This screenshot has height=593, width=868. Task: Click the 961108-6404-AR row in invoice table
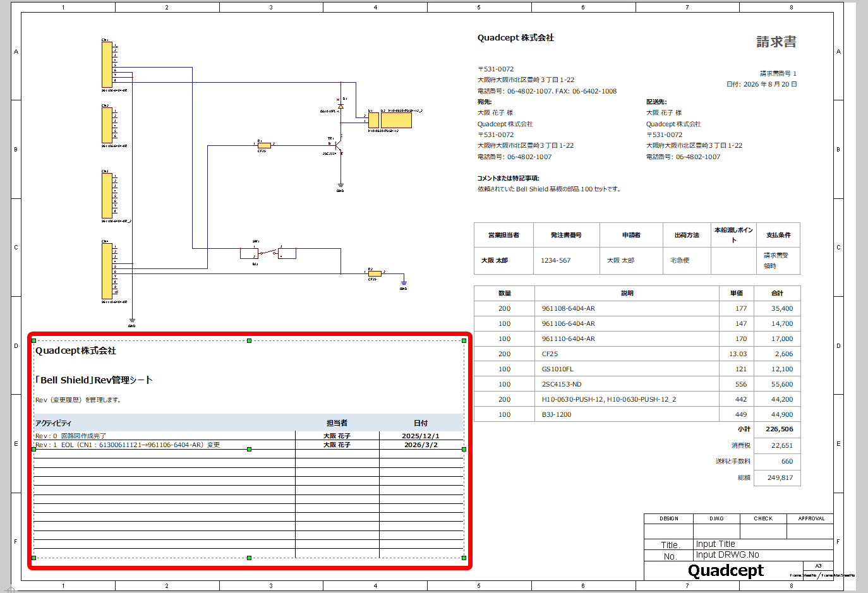point(637,308)
